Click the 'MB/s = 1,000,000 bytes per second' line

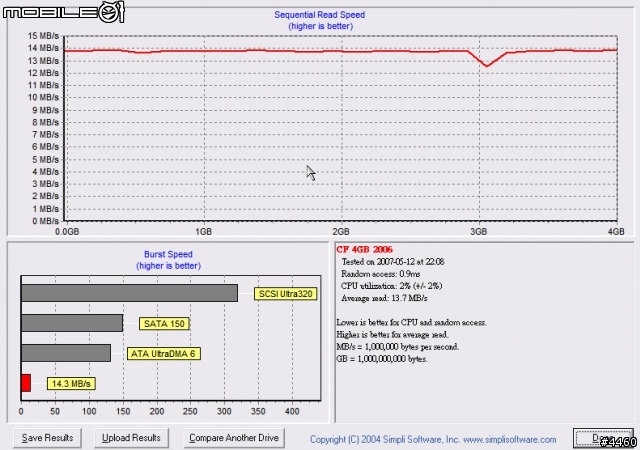coord(398,347)
